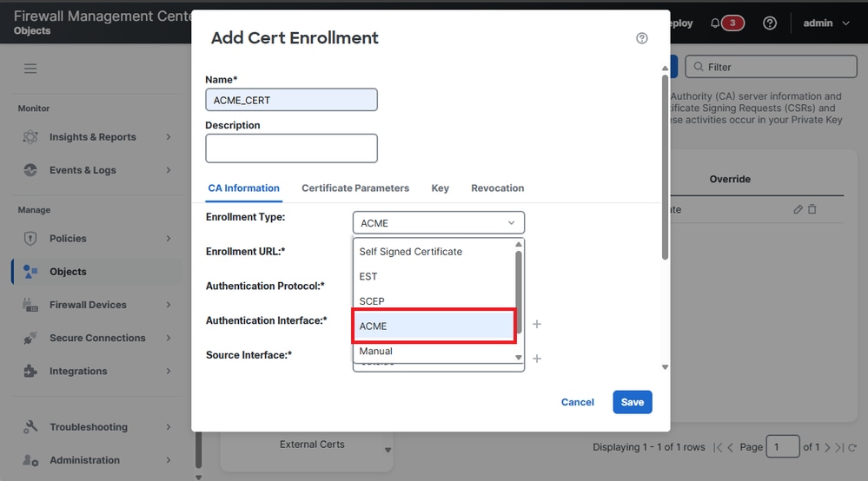Image resolution: width=868 pixels, height=481 pixels.
Task: Click the Cancel link
Action: pyautogui.click(x=577, y=402)
